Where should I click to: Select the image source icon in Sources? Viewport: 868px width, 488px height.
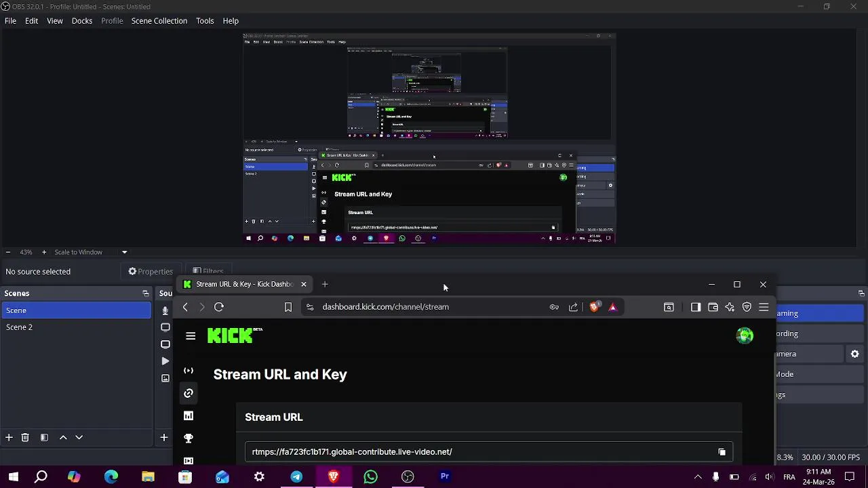click(x=165, y=378)
